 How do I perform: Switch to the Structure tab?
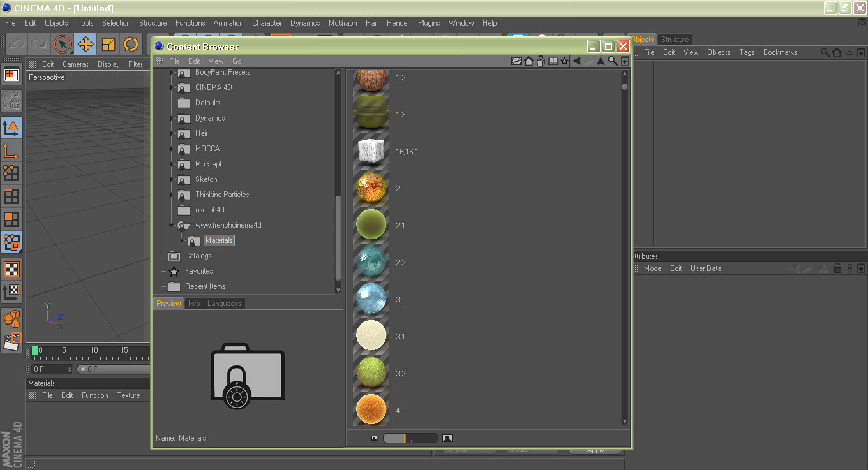click(x=675, y=40)
